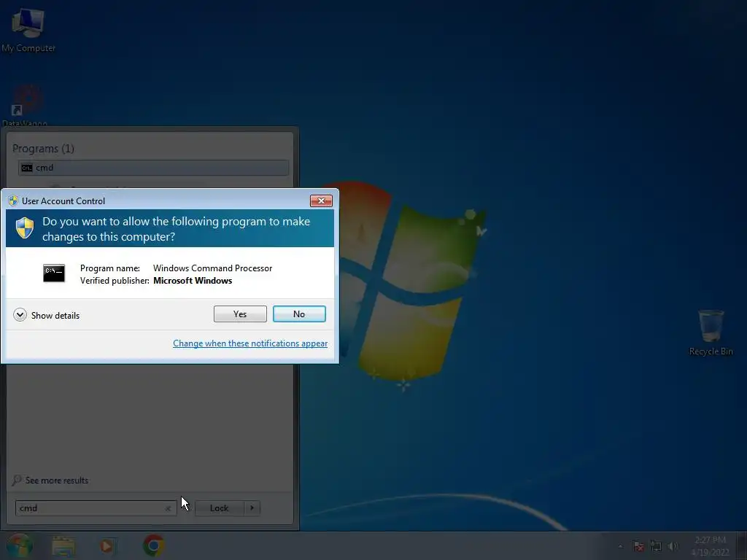Click the Windows Command Processor icon

[x=54, y=273]
